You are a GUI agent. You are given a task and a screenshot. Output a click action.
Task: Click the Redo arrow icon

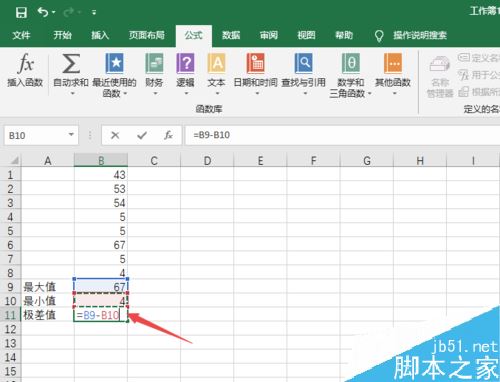coord(69,12)
